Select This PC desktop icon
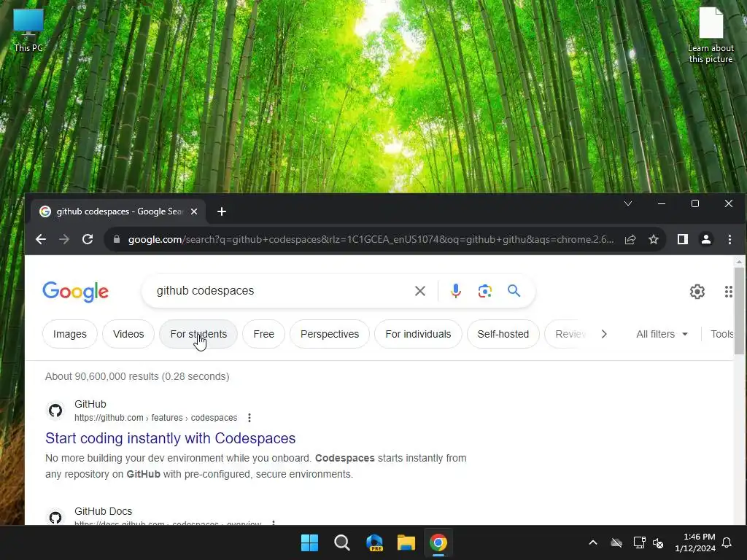This screenshot has width=747, height=560. [28, 31]
